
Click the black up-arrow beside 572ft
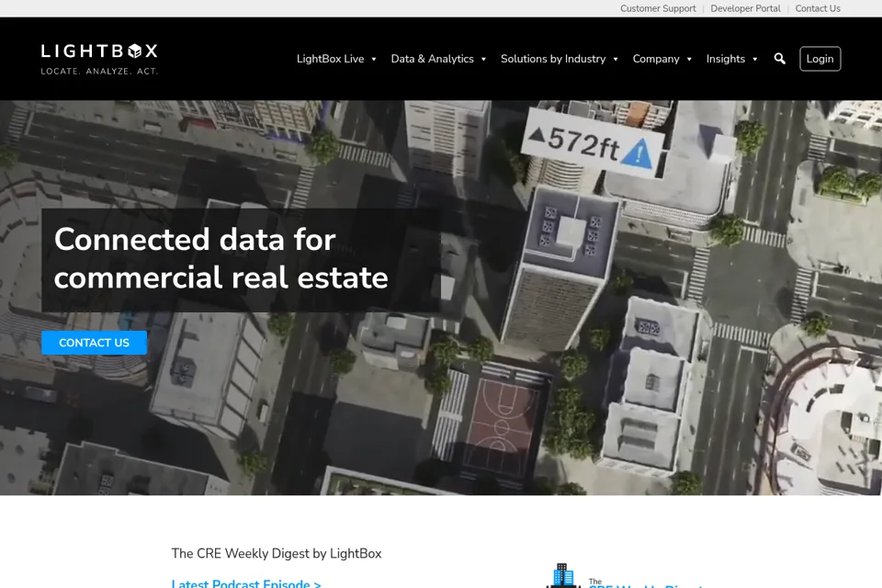pos(537,134)
